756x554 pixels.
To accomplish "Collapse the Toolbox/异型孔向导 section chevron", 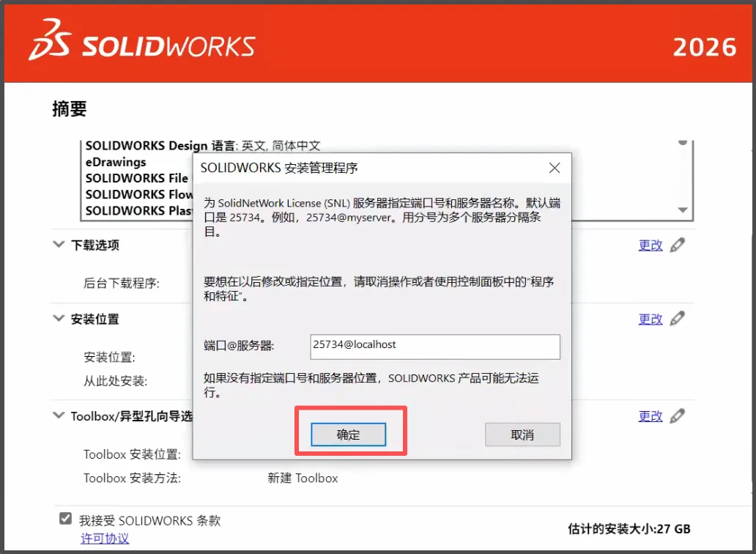I will (59, 415).
